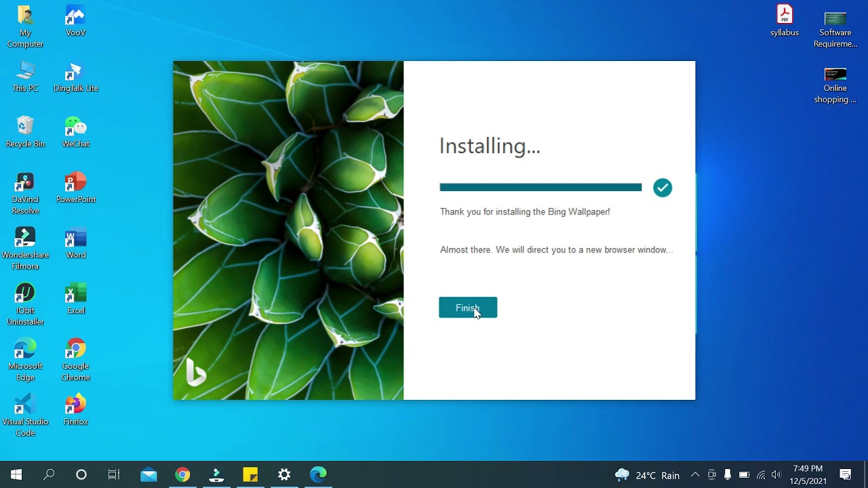Expand hidden system tray icons
The image size is (868, 488).
click(695, 474)
